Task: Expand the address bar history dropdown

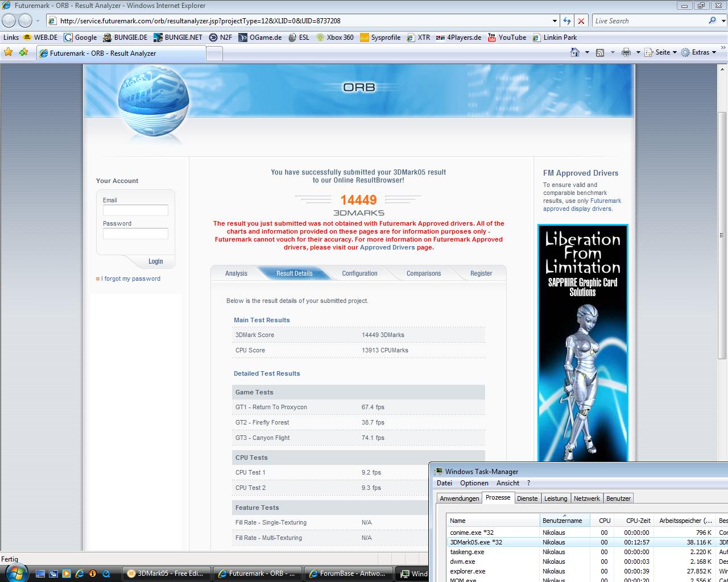Action: point(555,21)
